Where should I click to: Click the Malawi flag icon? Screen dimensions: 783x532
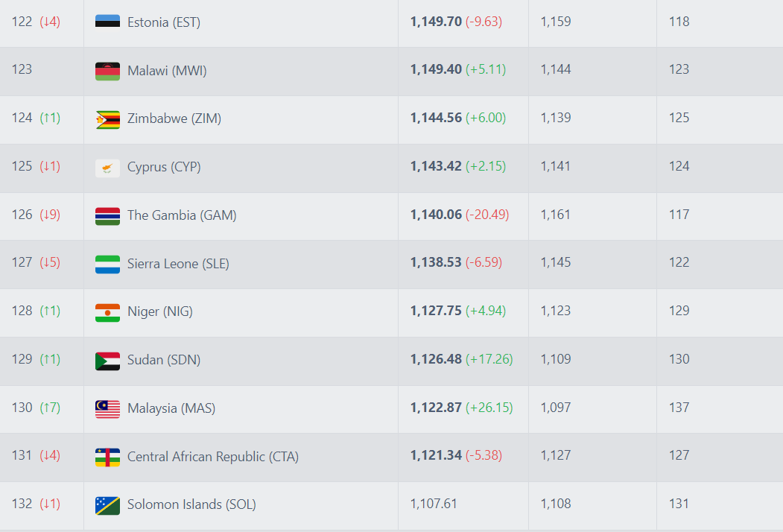pos(107,71)
